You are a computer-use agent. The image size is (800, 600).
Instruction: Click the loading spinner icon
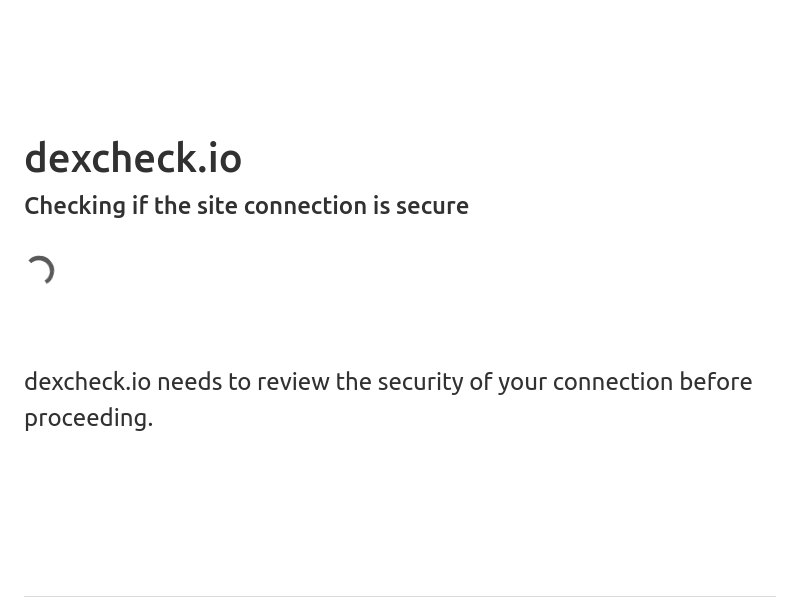pos(40,270)
